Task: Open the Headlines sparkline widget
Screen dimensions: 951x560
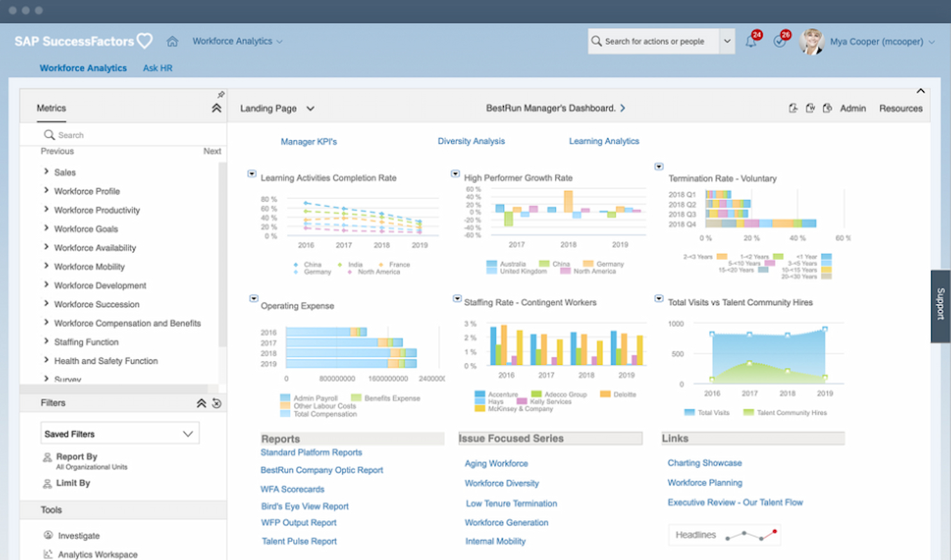Action: coord(725,534)
